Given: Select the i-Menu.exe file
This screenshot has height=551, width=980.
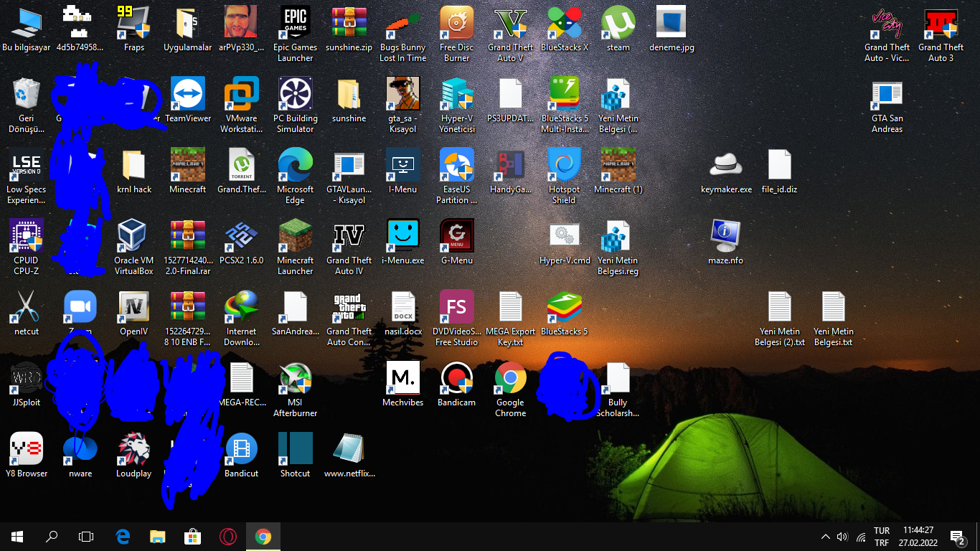Looking at the screenshot, I should tap(403, 243).
